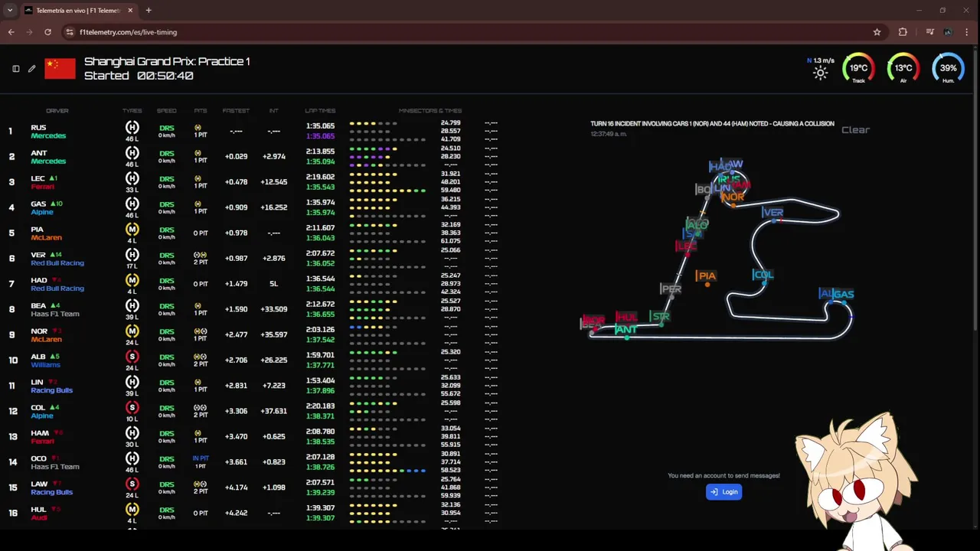The width and height of the screenshot is (980, 551).
Task: Click the Shanghai Grand Prix: Practice 1 title
Action: 167,61
